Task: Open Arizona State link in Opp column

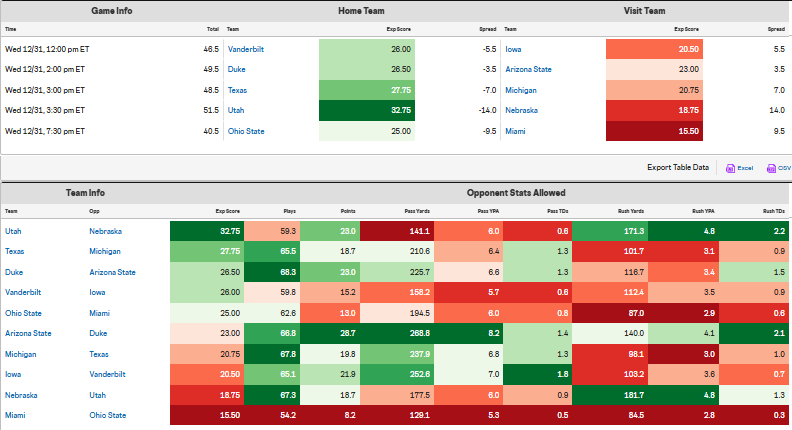Action: pyautogui.click(x=112, y=272)
